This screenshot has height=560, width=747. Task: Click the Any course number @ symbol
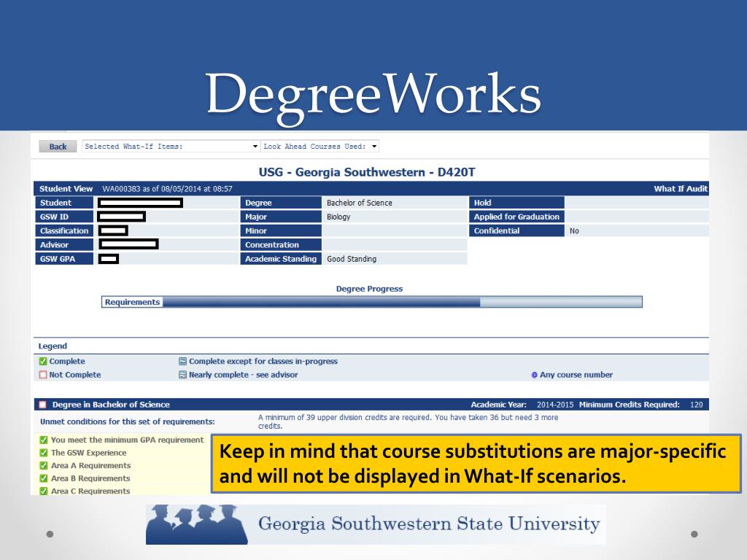(534, 375)
